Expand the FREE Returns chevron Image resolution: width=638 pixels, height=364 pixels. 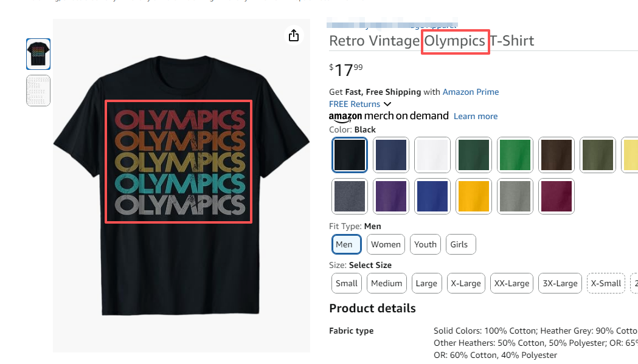[387, 105]
